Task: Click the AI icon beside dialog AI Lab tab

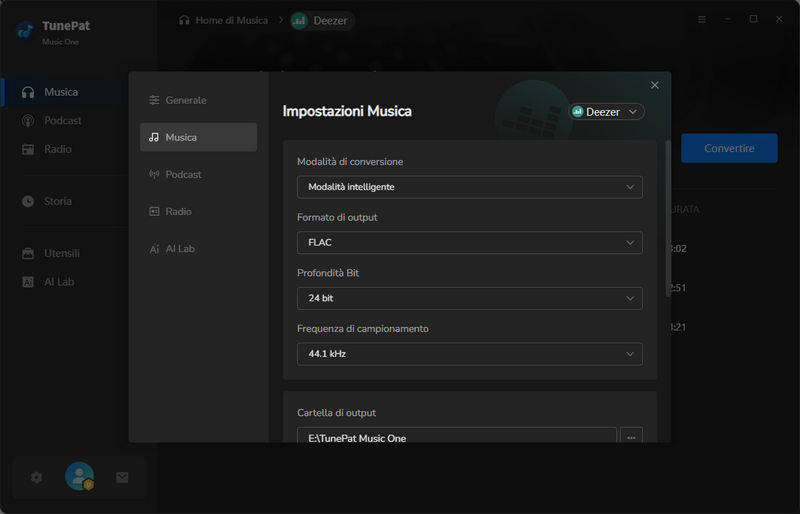Action: pyautogui.click(x=154, y=249)
